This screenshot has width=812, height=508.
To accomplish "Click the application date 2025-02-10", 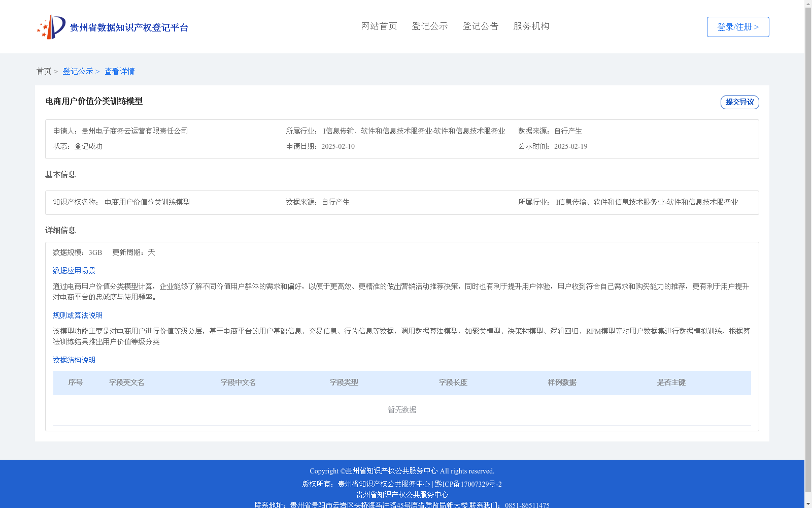I will point(338,146).
